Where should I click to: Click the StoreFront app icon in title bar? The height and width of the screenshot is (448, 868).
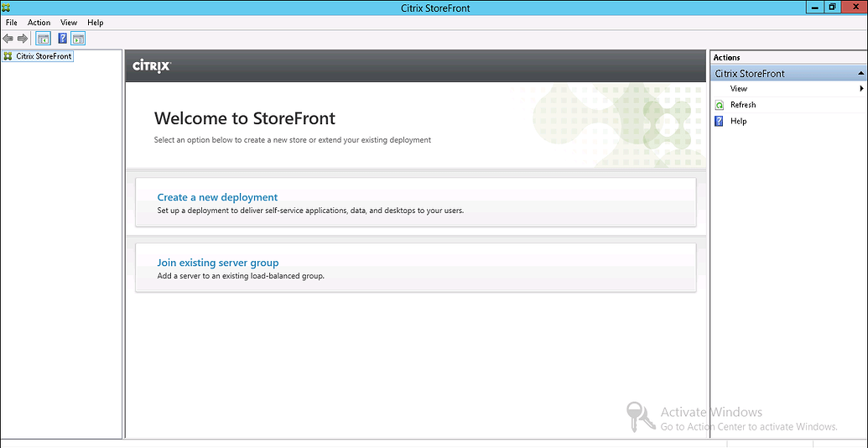(x=7, y=8)
